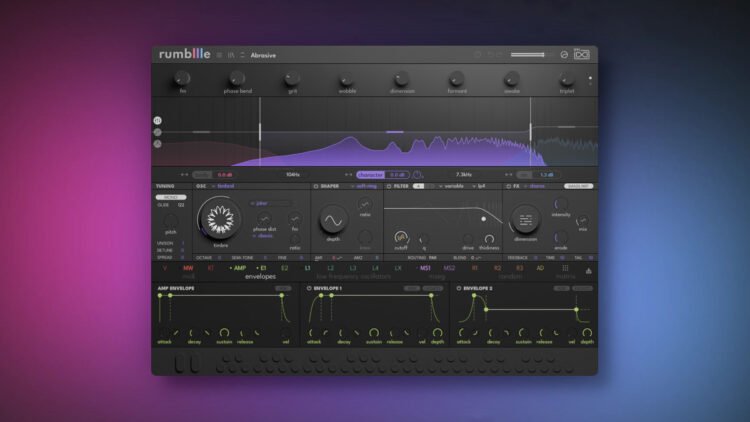This screenshot has height=422, width=750.
Task: Open the filter lp4 slope dropdown
Action: (479, 186)
